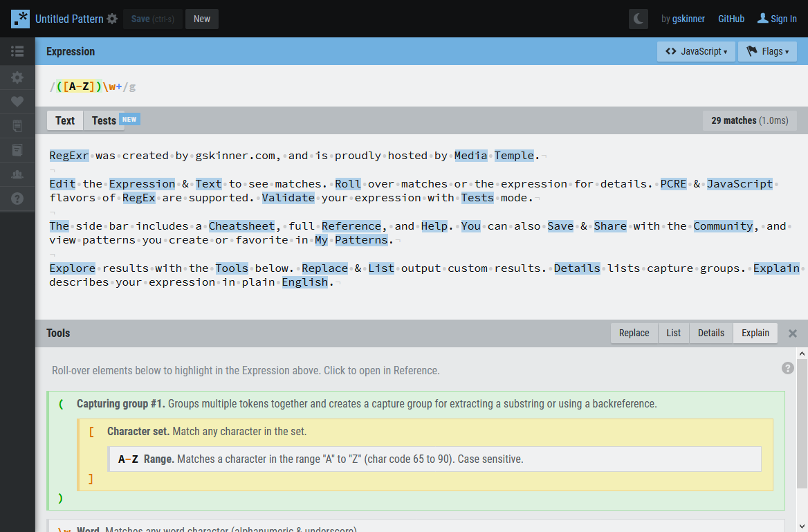Switch to the Text tab
This screenshot has height=532, width=808.
(65, 120)
